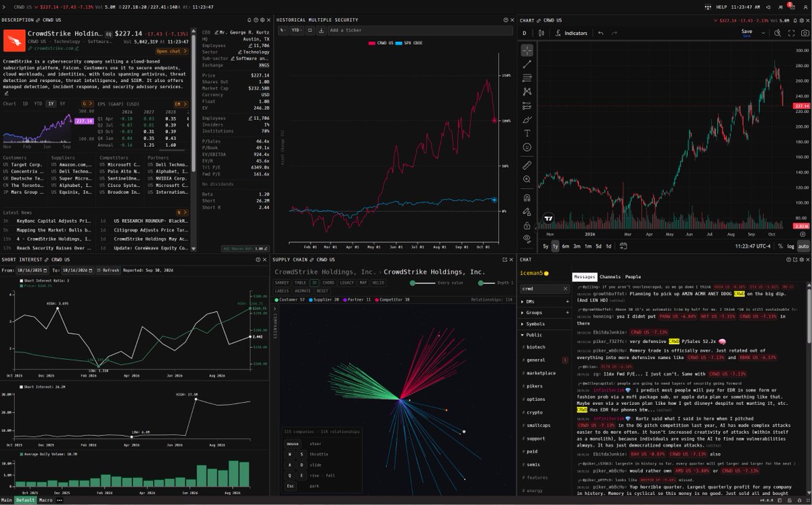The width and height of the screenshot is (812, 505).
Task: Expand the COMPANIES side panel
Action: click(274, 310)
